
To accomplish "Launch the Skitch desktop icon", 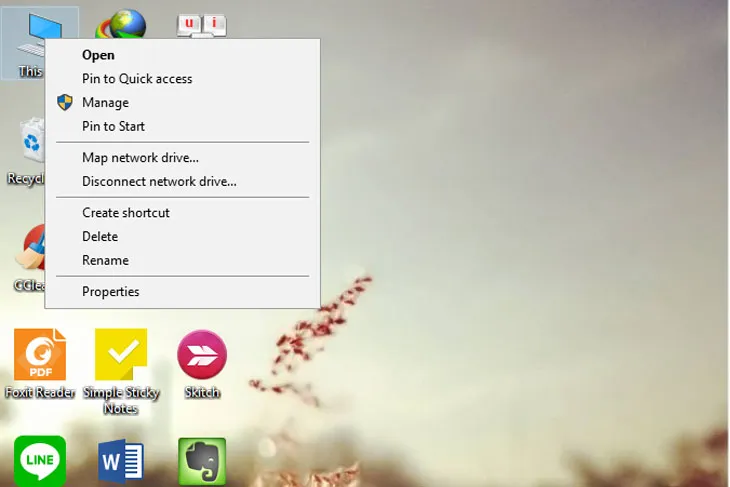I will pyautogui.click(x=202, y=356).
